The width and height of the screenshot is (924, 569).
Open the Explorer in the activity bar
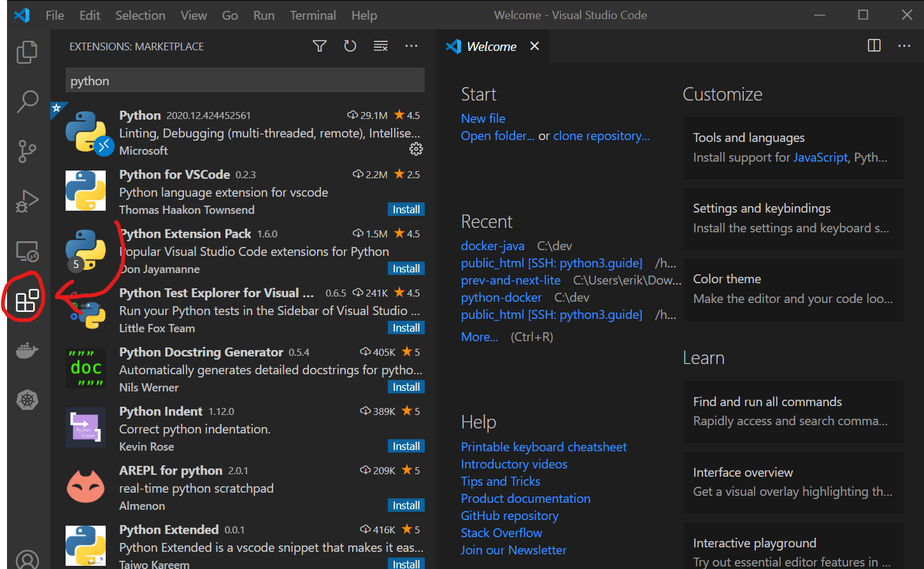pyautogui.click(x=27, y=52)
